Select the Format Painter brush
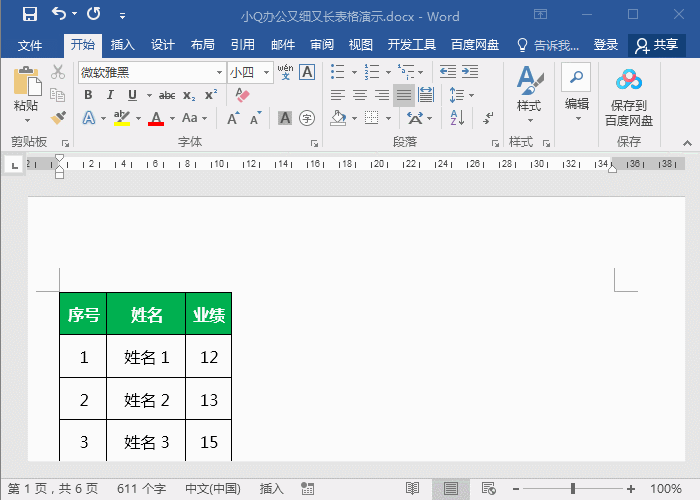 pos(58,118)
